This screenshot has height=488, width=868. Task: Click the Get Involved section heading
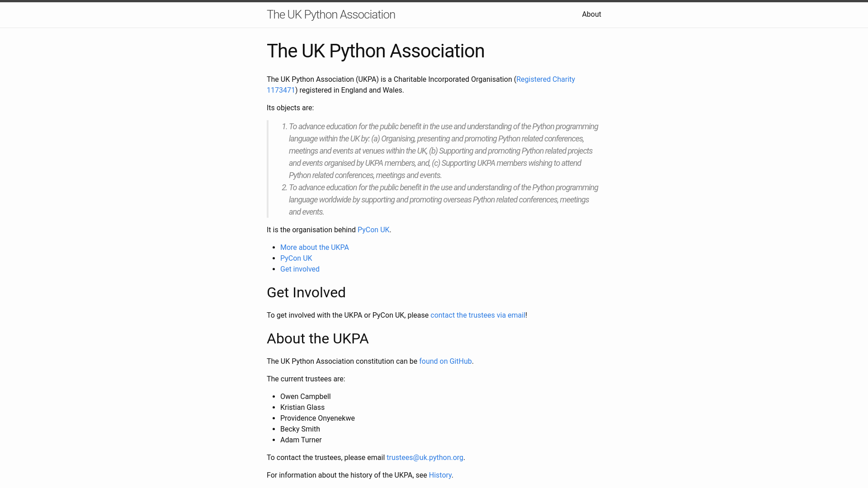coord(306,292)
